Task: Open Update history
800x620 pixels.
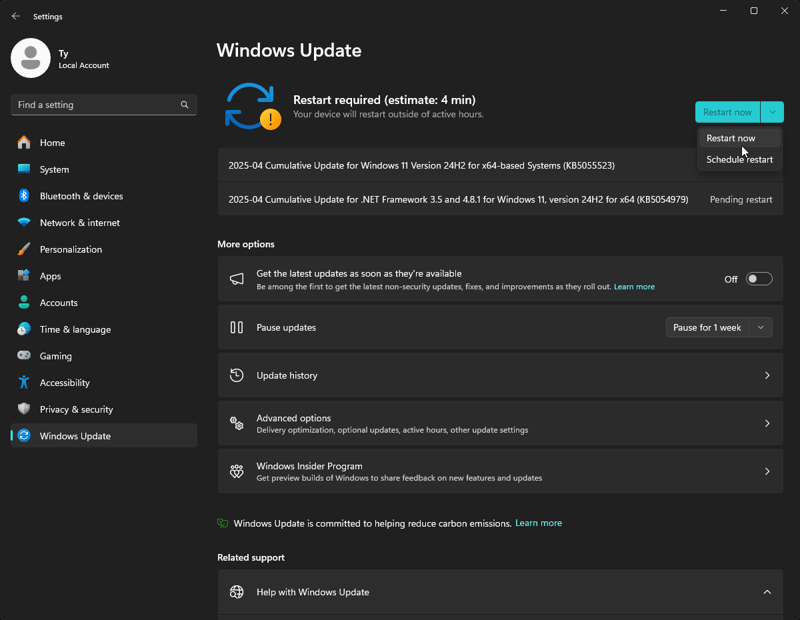Action: coord(500,376)
